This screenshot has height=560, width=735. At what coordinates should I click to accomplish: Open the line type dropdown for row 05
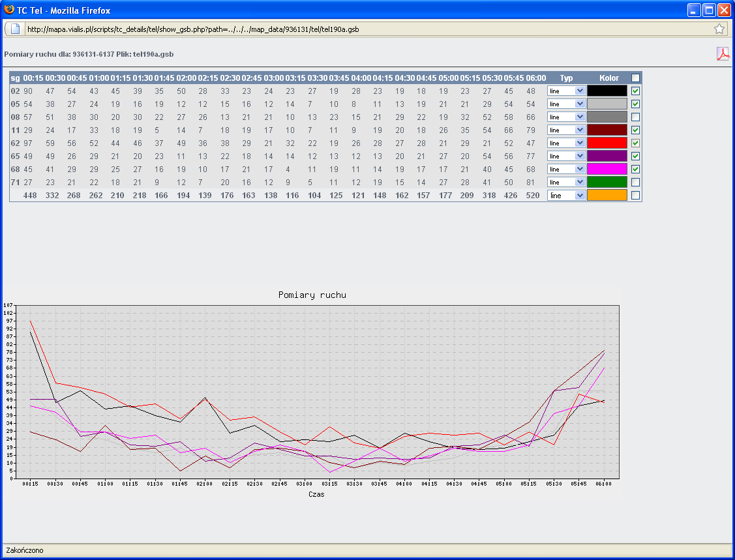pos(566,104)
